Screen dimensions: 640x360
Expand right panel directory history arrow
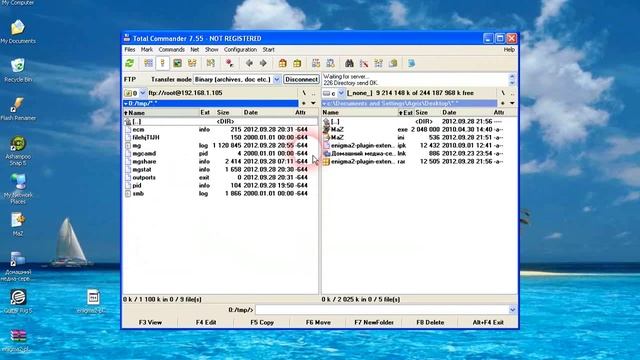[512, 103]
